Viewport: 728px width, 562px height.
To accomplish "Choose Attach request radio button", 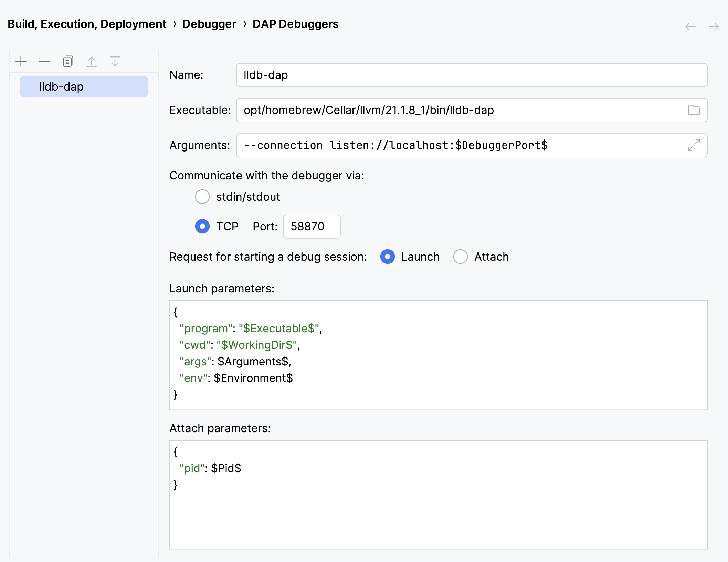I will click(461, 257).
